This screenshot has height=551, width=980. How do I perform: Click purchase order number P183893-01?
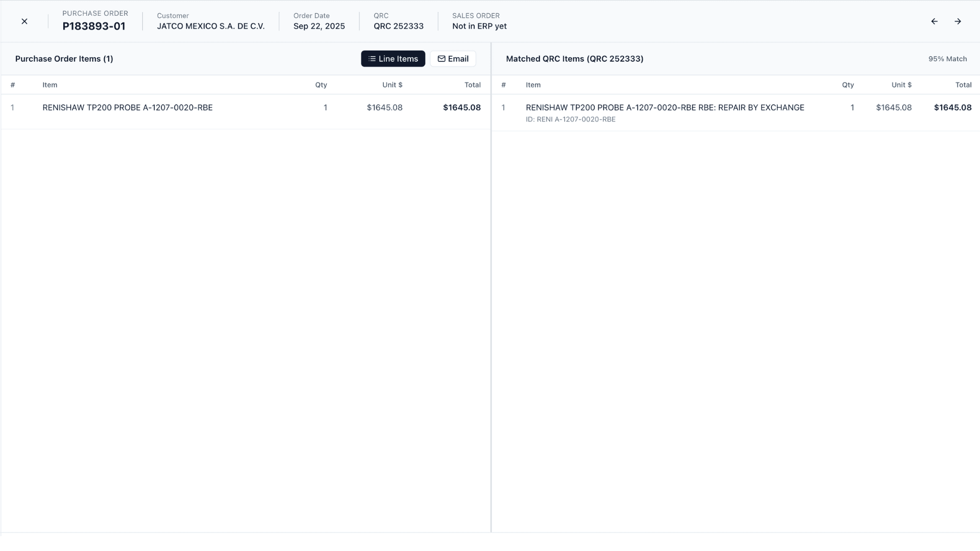coord(94,26)
